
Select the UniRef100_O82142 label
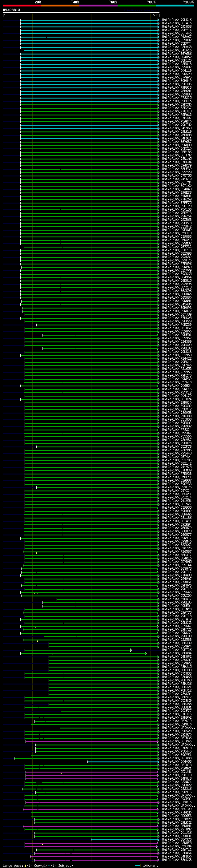[x=176, y=464]
